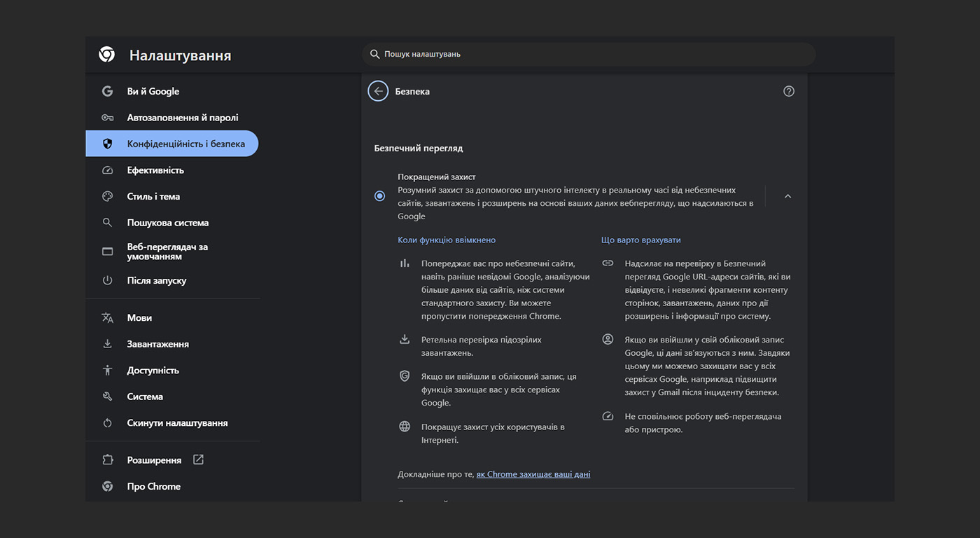Click the accessibility figure icon for Доступність

pyautogui.click(x=107, y=370)
